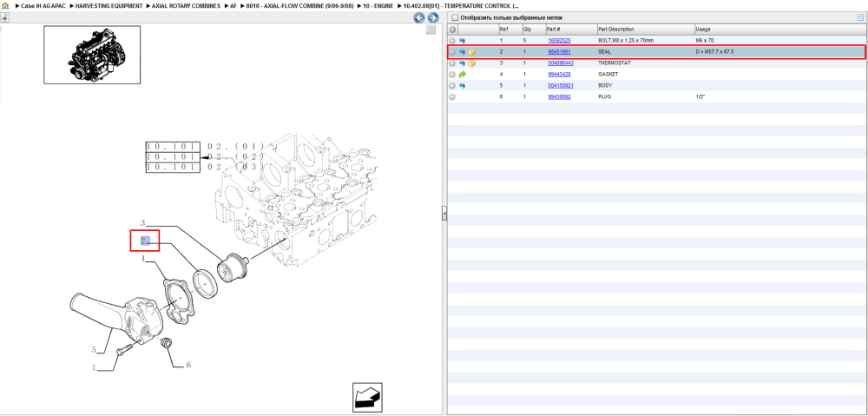Viewport: 868px width, 416px height.
Task: Click callout 5 in the diagram
Action: tap(94, 349)
